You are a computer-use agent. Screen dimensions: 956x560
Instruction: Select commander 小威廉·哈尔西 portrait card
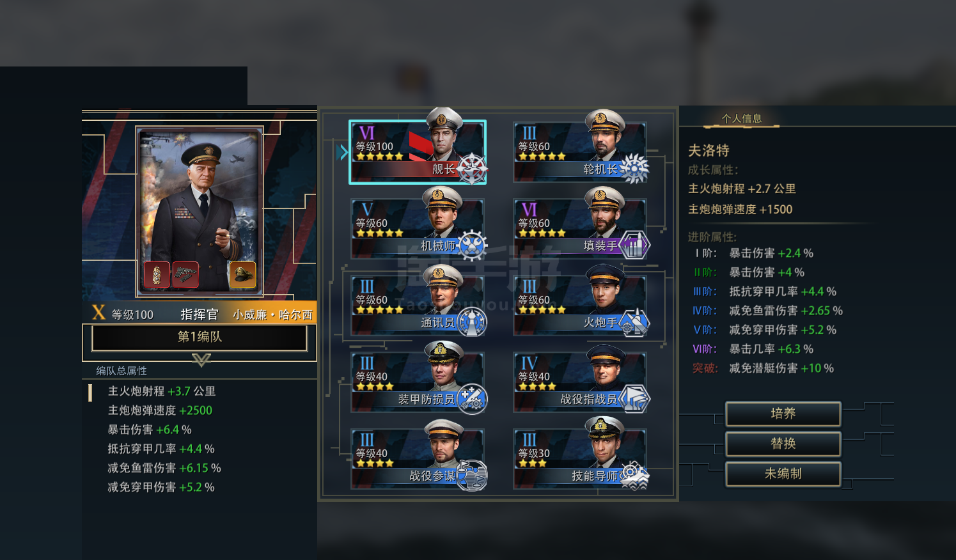click(200, 211)
